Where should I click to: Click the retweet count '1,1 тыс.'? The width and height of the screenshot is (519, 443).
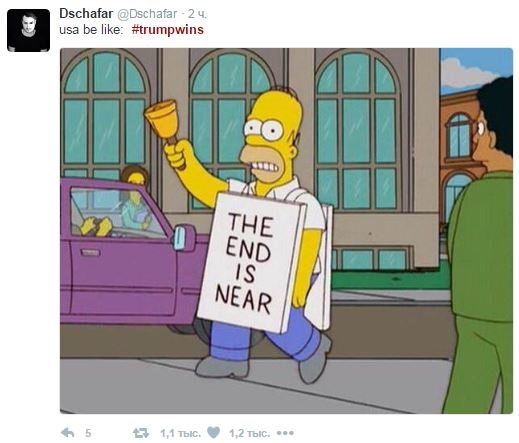[x=180, y=433]
